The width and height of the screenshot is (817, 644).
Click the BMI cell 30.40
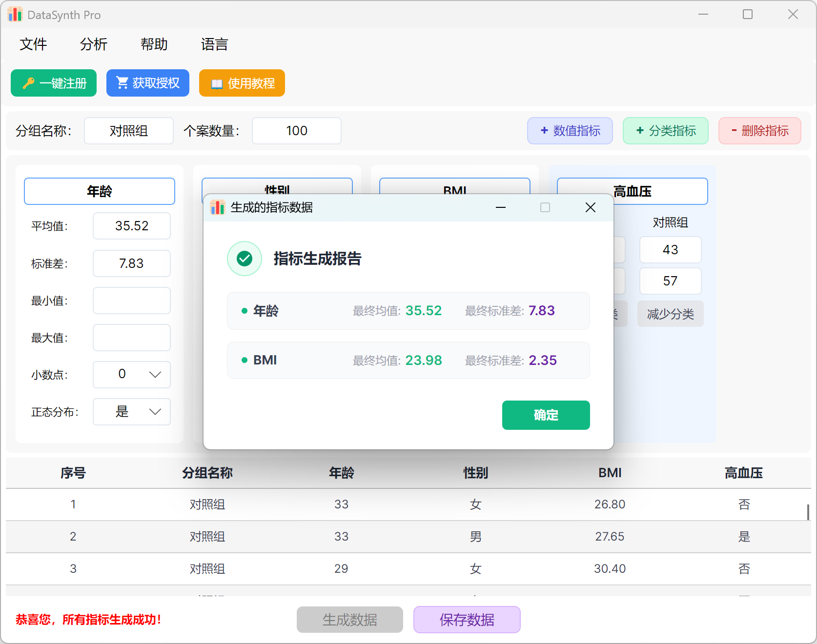point(610,569)
